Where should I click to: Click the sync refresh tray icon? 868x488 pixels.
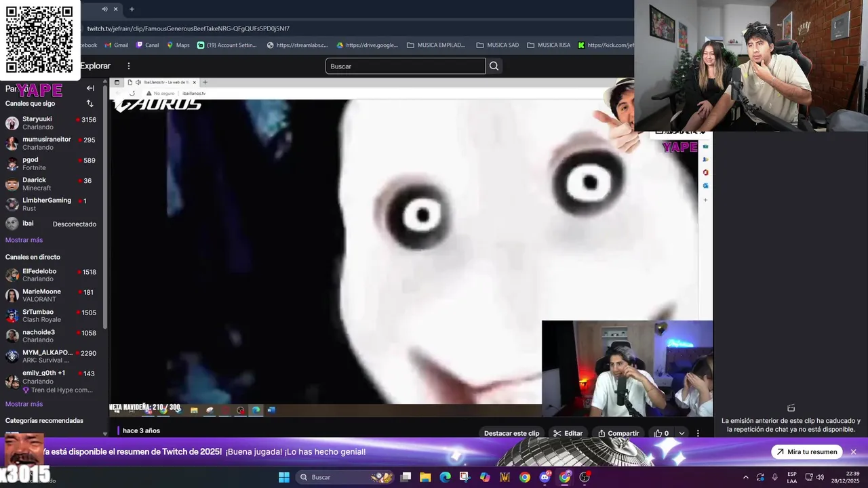pyautogui.click(x=760, y=477)
